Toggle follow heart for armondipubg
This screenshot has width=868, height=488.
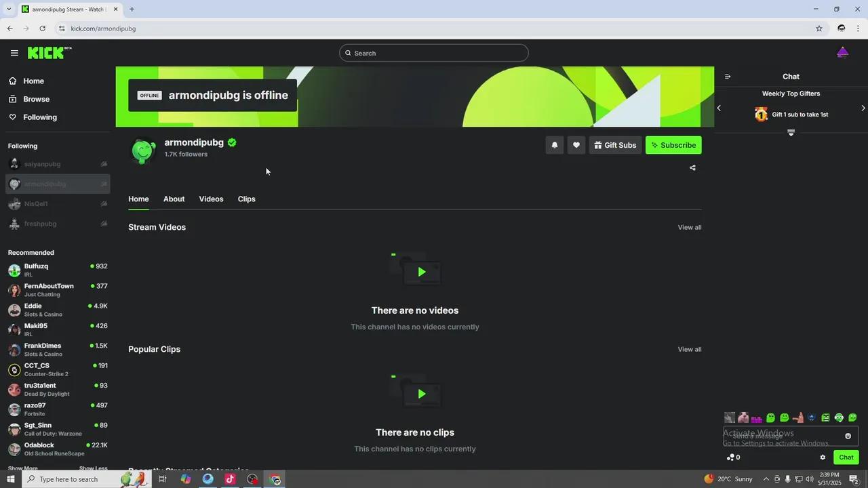click(x=576, y=145)
